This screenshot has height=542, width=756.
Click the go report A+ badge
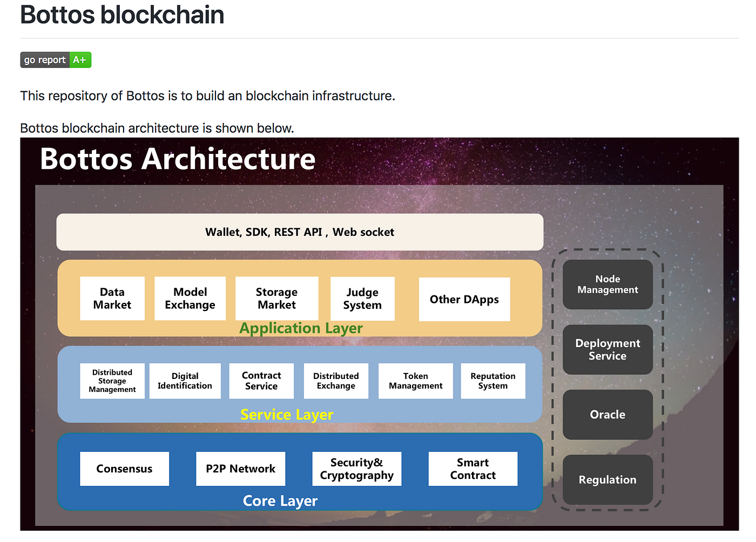[x=56, y=59]
